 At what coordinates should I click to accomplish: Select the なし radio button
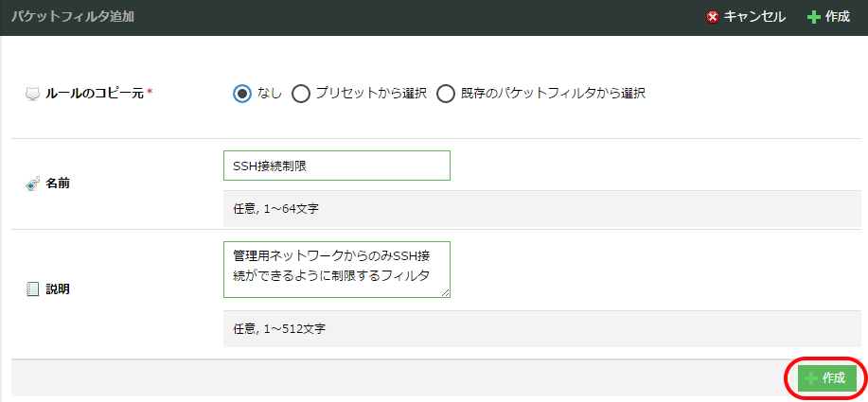[242, 94]
